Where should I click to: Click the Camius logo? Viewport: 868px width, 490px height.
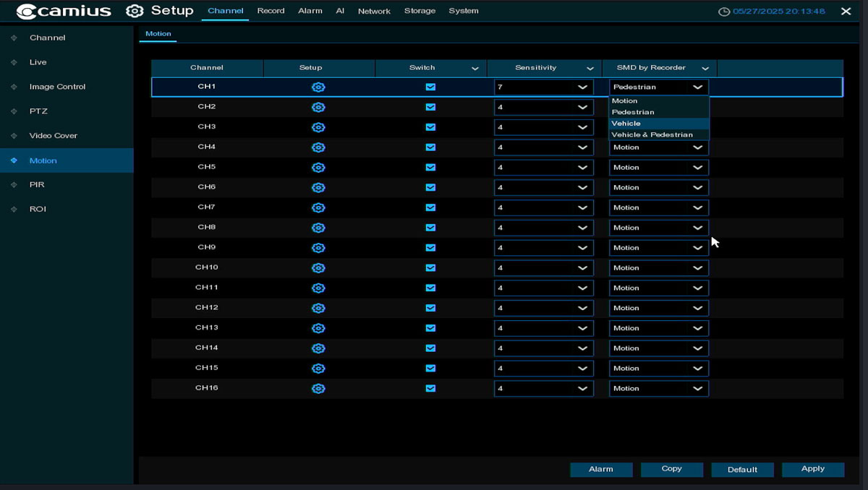[x=58, y=11]
